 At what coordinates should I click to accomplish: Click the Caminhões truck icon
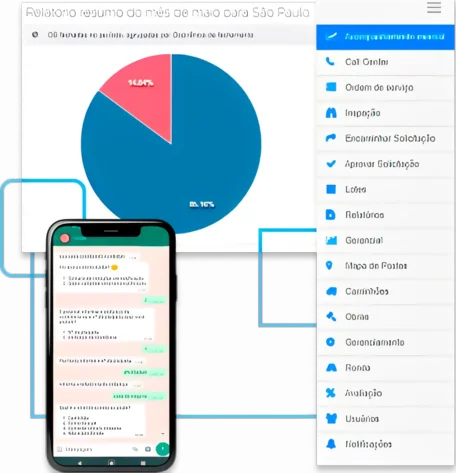point(331,291)
